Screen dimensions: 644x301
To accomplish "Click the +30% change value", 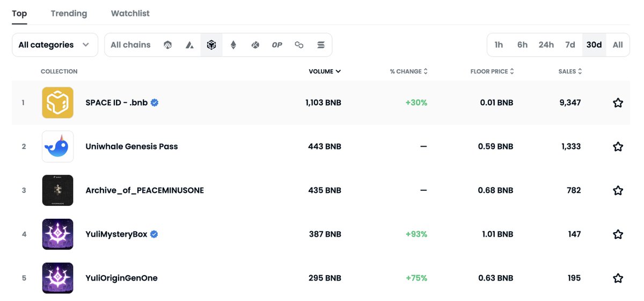I will 416,103.
